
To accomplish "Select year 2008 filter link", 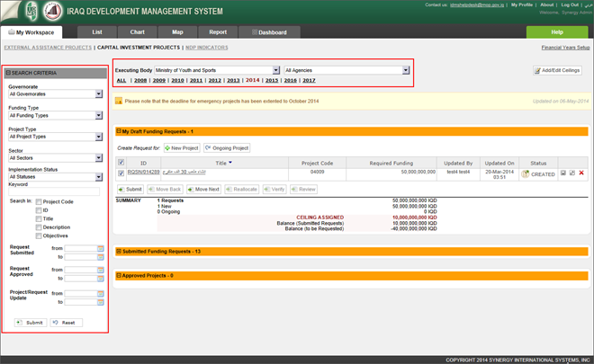I will [x=140, y=80].
